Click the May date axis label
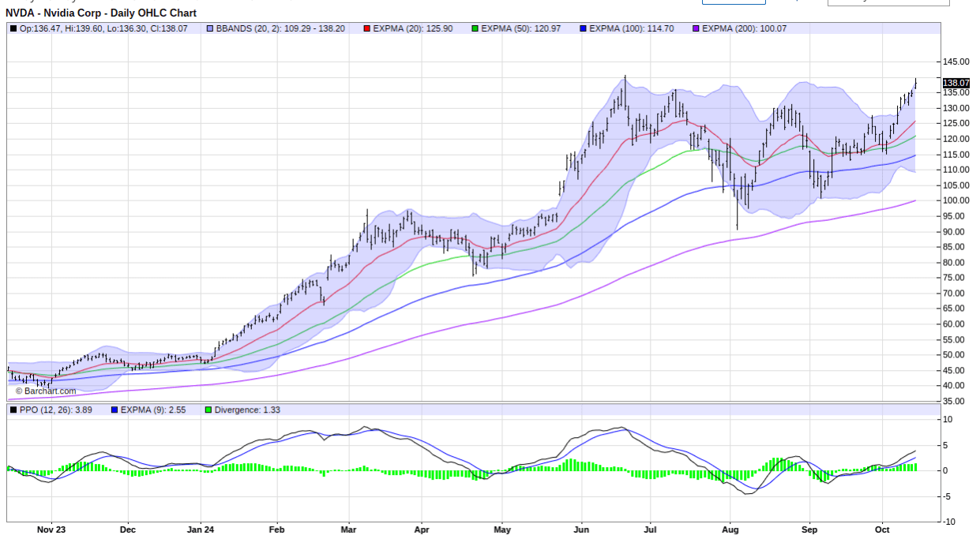 point(502,529)
